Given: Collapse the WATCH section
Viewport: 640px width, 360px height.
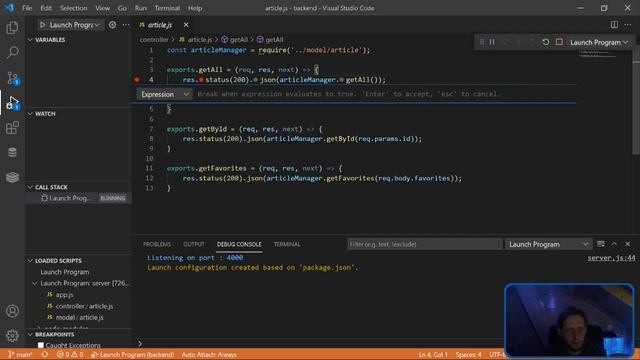Looking at the screenshot, I should [45, 113].
